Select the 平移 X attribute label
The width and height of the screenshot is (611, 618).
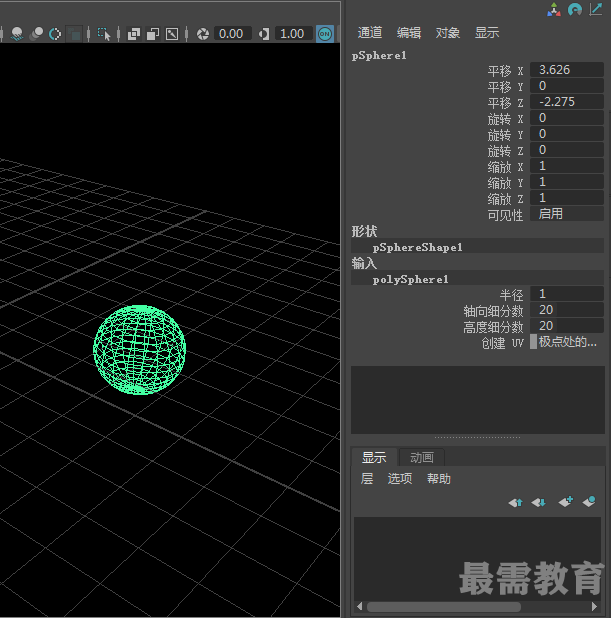pyautogui.click(x=505, y=71)
